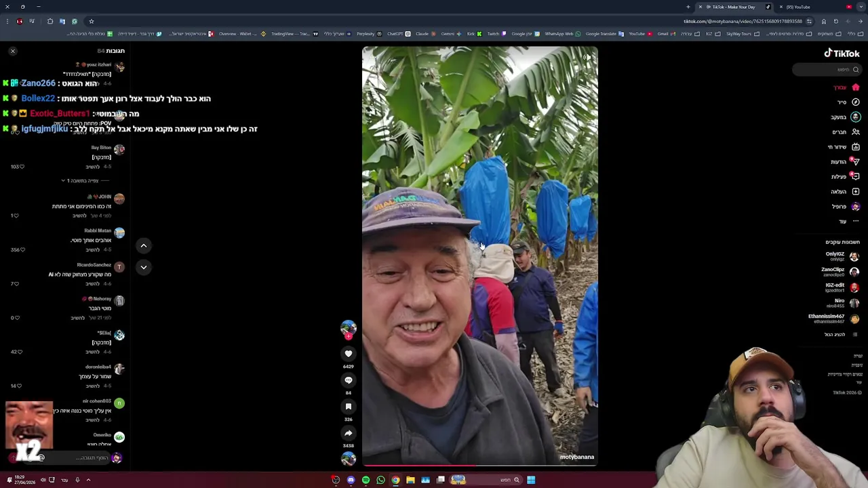Like Ilay Biton's comment with 103 likes
This screenshot has height=488, width=868.
coord(22,167)
